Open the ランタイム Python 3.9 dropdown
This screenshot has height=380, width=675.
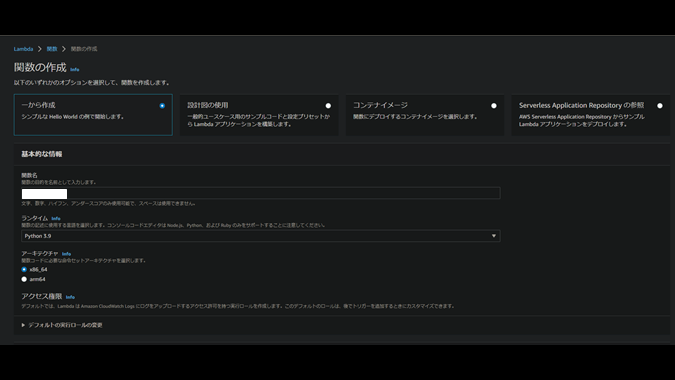tap(261, 236)
